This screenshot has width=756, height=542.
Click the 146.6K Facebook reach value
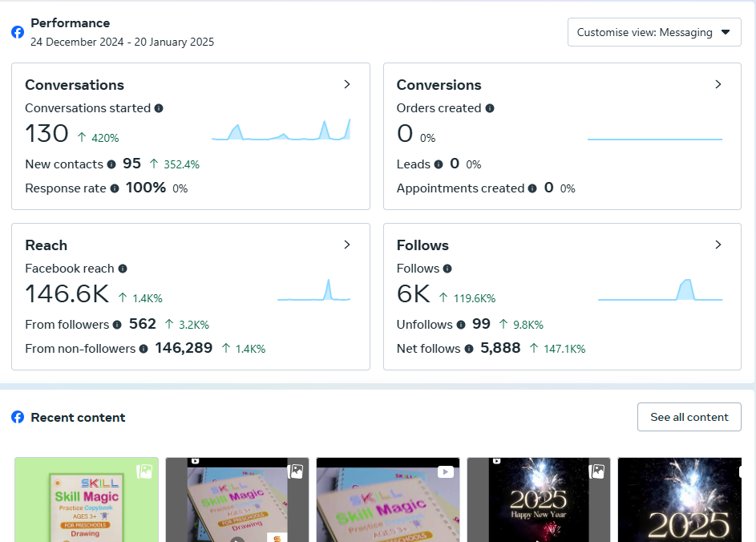(x=67, y=293)
